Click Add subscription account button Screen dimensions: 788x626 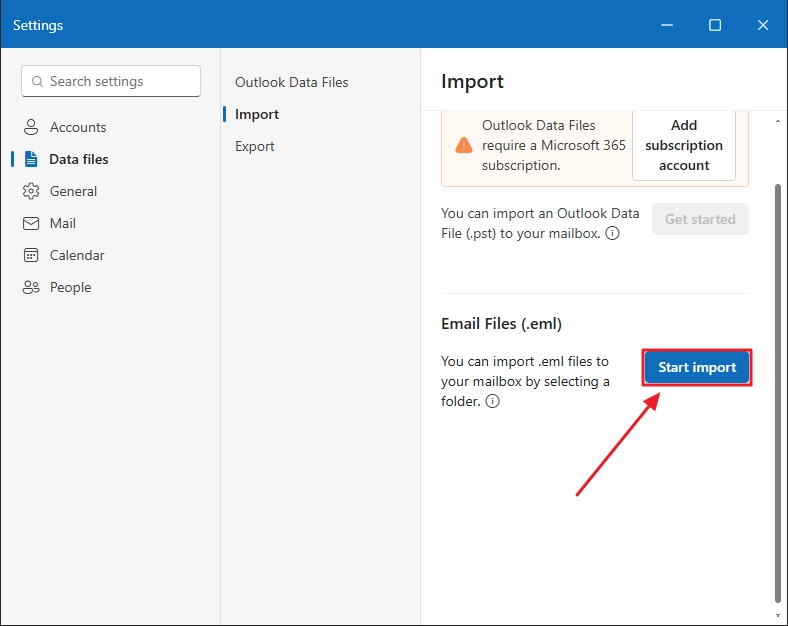point(683,145)
